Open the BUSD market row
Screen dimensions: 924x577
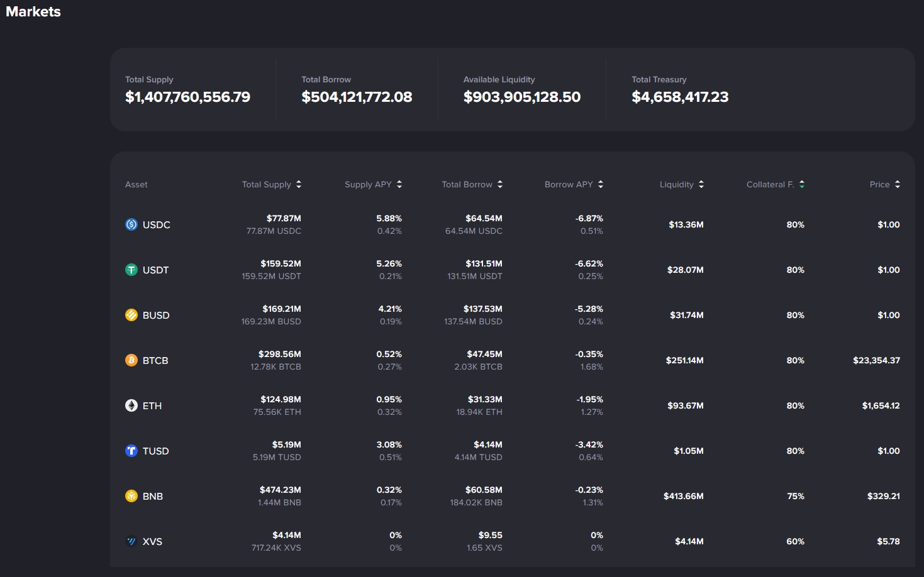click(513, 315)
